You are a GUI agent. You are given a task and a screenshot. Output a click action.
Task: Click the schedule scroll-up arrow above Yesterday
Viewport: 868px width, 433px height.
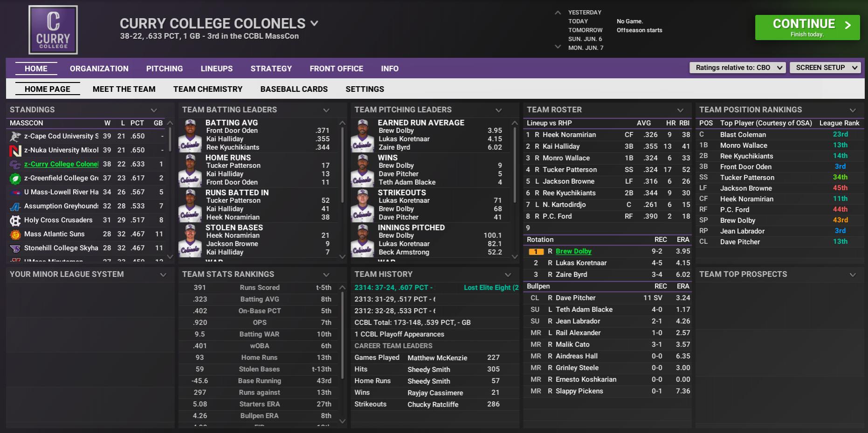coord(558,13)
